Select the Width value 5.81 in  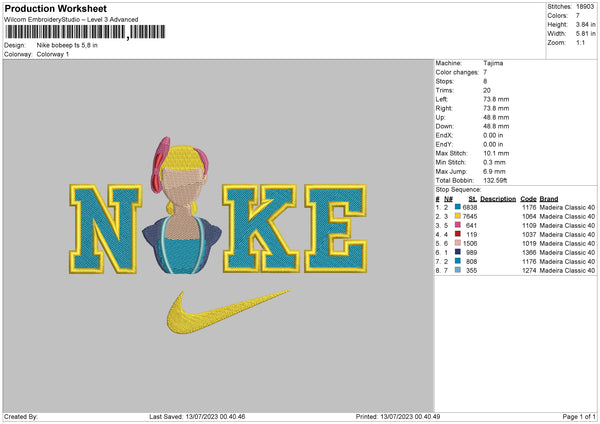[585, 34]
